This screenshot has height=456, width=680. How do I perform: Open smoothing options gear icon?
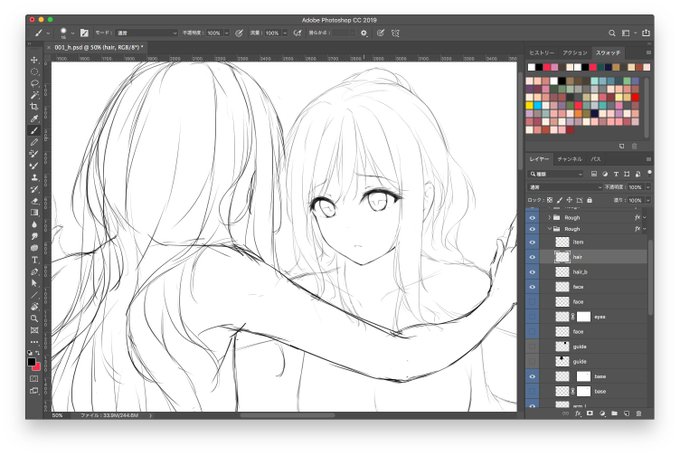coord(364,33)
